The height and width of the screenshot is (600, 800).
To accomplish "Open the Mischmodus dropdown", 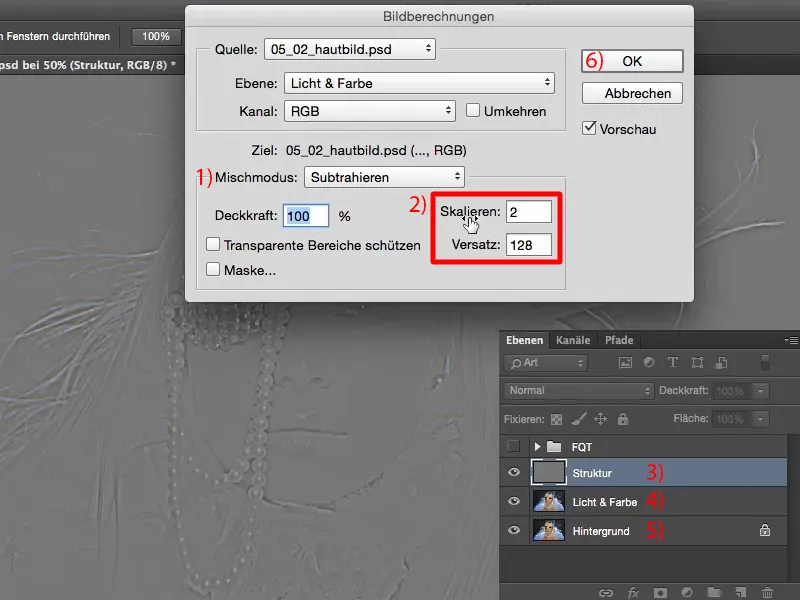I will point(384,177).
